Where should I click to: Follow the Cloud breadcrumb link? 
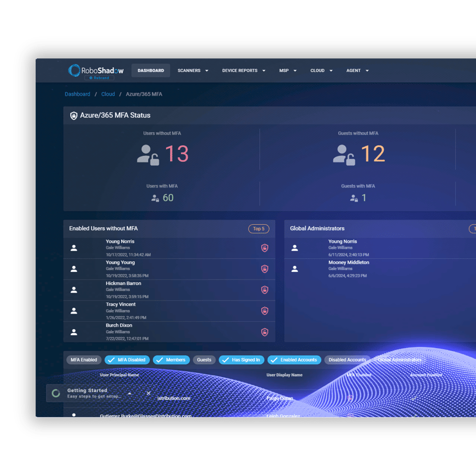tap(108, 93)
